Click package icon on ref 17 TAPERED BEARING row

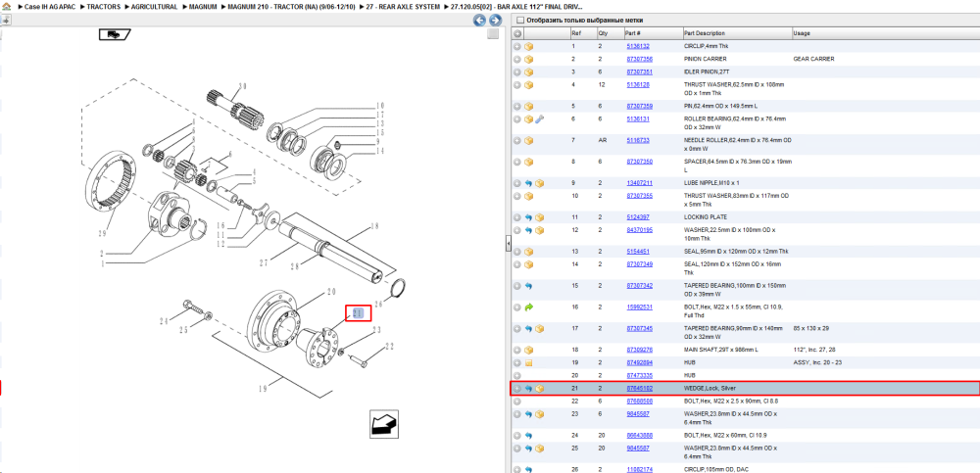[540, 329]
